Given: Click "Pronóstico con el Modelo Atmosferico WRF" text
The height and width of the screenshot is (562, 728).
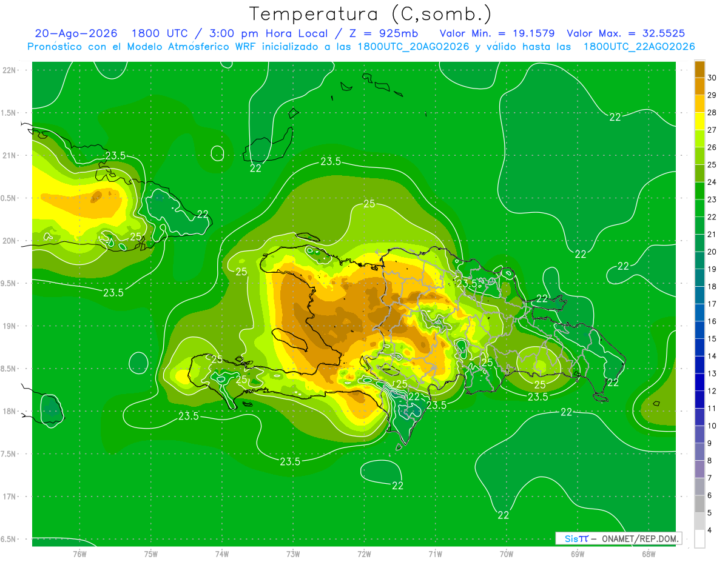Looking at the screenshot, I should [x=141, y=47].
